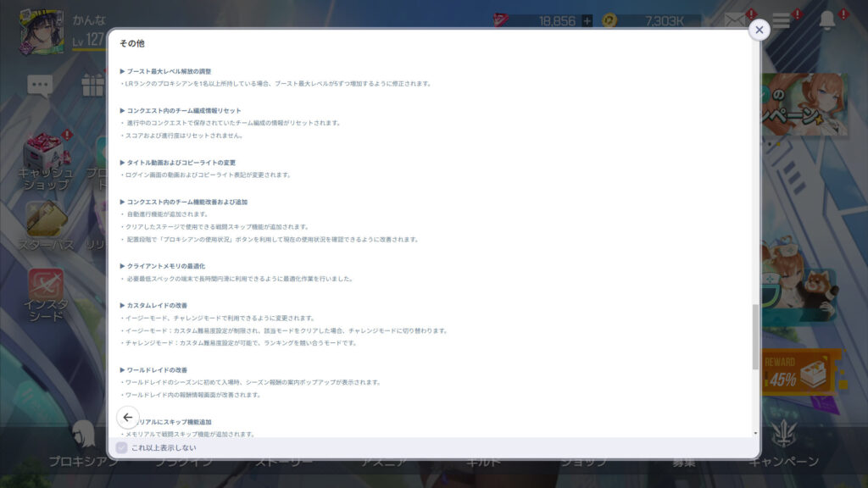Viewport: 868px width, 488px height.
Task: Open the Insta Seed icon
Action: pos(46,288)
